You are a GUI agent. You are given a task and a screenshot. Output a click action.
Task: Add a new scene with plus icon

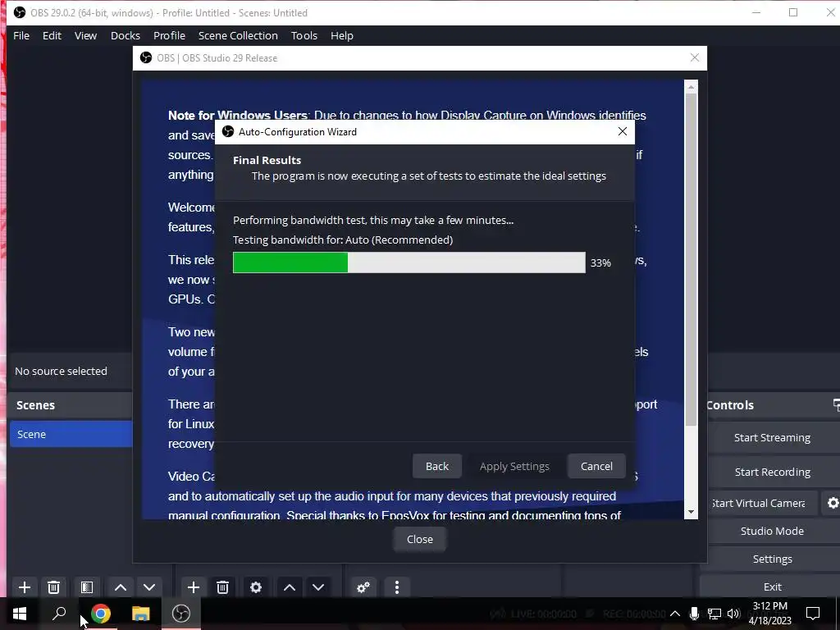[24, 587]
